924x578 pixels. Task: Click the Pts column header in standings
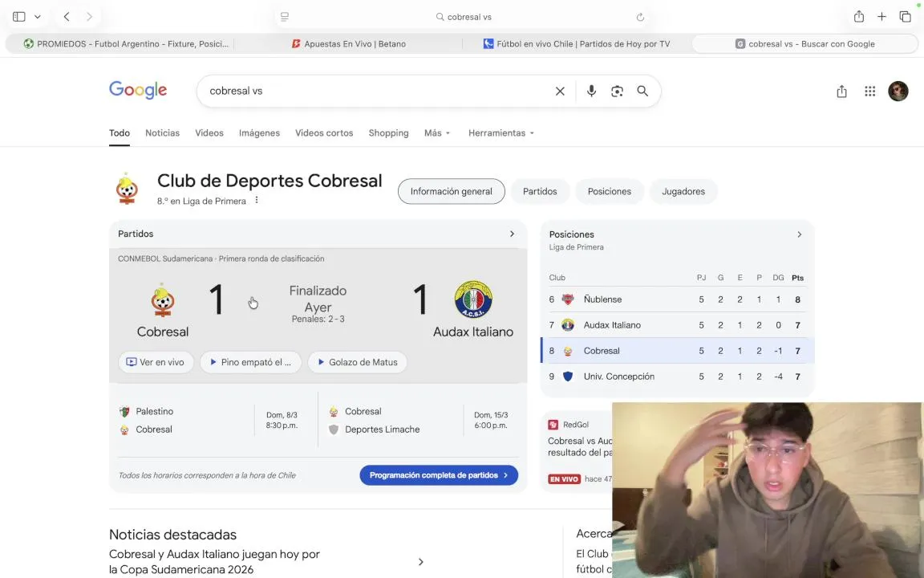coord(797,277)
